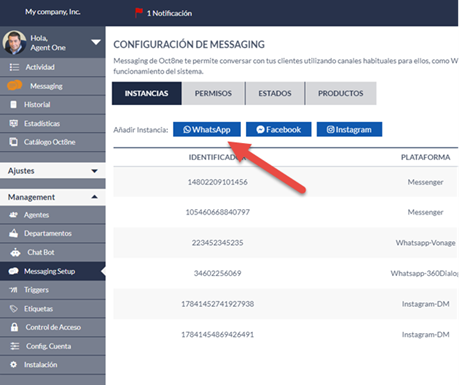This screenshot has width=459, height=385.
Task: Select instance 223452345235
Action: (x=217, y=243)
